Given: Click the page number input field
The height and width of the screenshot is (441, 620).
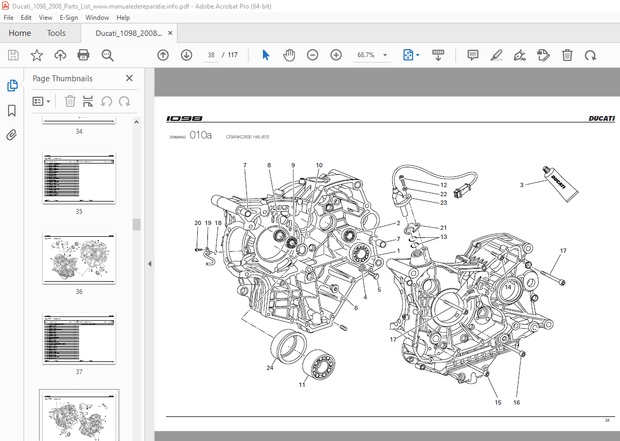Looking at the screenshot, I should tap(211, 55).
